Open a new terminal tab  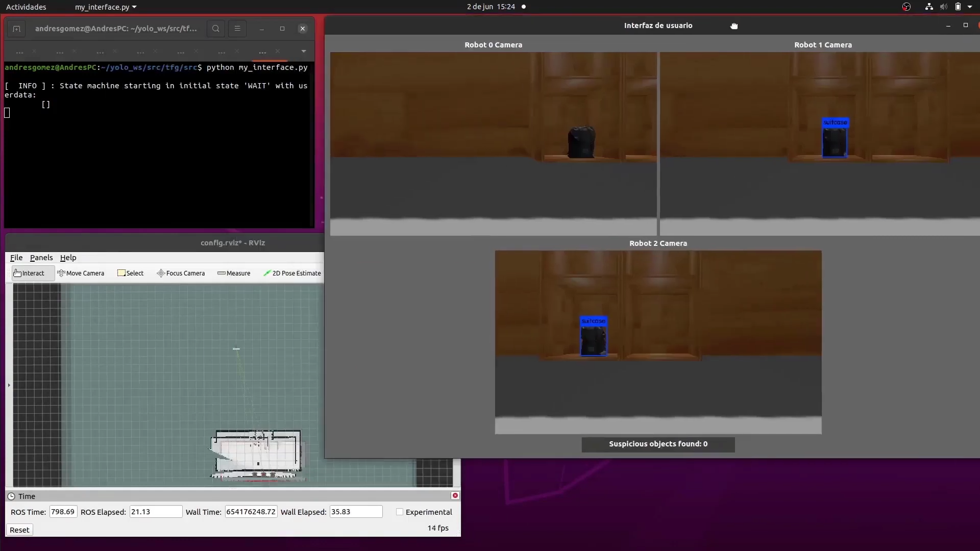(16, 29)
